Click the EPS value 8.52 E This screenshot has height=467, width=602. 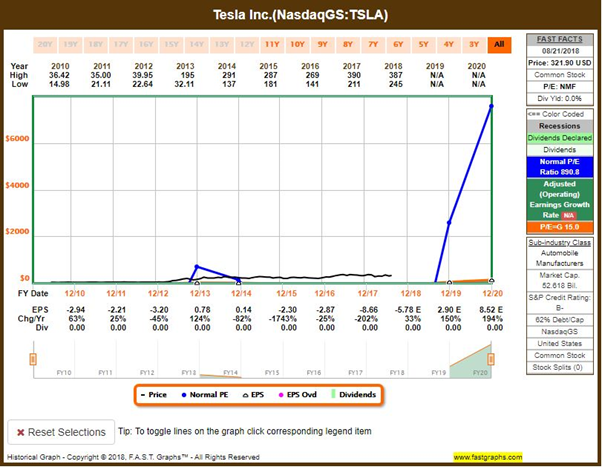(491, 310)
